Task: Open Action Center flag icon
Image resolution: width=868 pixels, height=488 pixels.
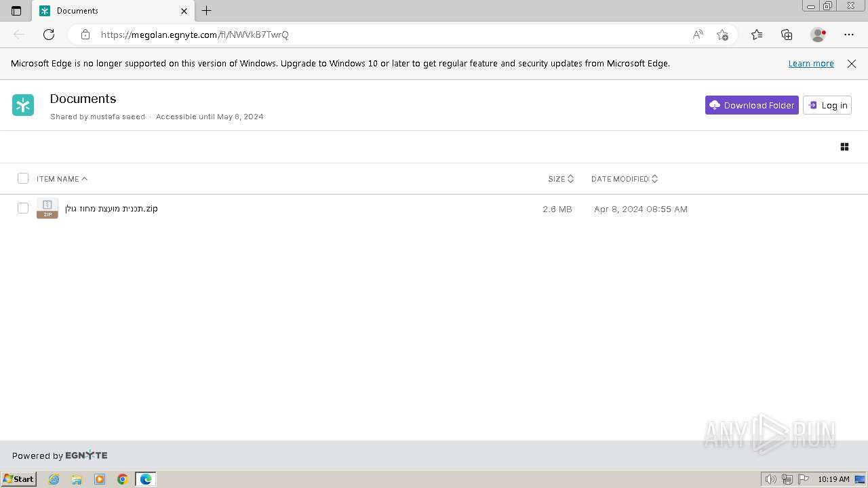Action: click(x=804, y=479)
